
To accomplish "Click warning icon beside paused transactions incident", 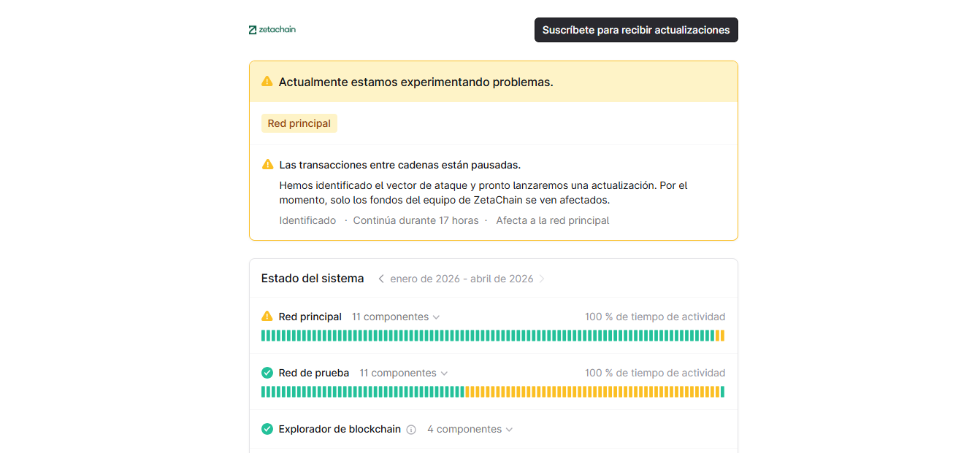I will [x=267, y=165].
